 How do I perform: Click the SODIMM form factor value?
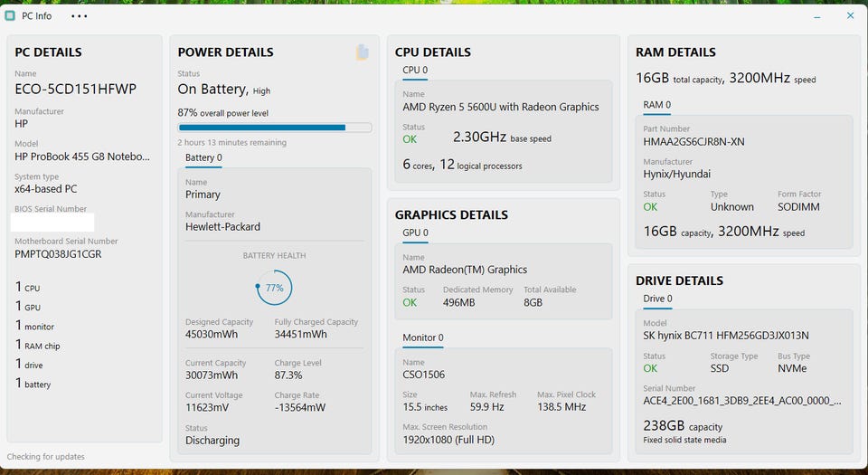798,207
